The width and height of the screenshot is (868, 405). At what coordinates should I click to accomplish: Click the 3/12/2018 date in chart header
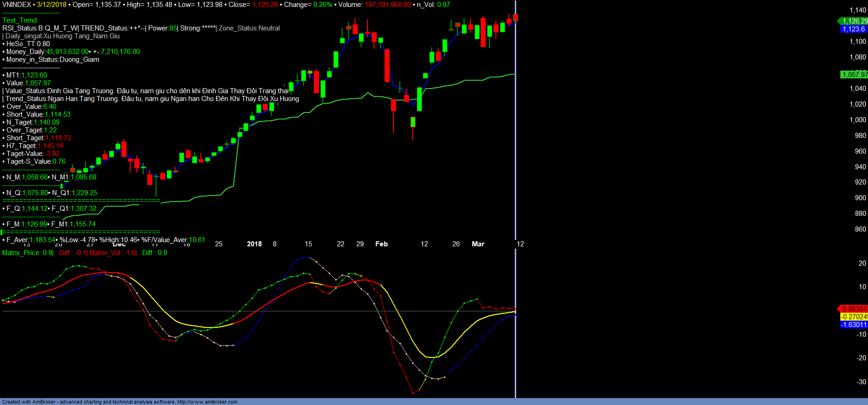pyautogui.click(x=52, y=5)
